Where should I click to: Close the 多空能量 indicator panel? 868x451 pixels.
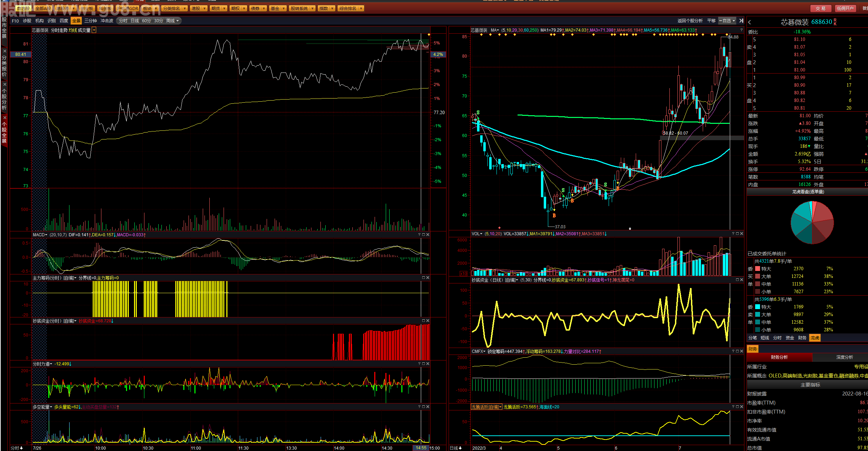[x=428, y=407]
